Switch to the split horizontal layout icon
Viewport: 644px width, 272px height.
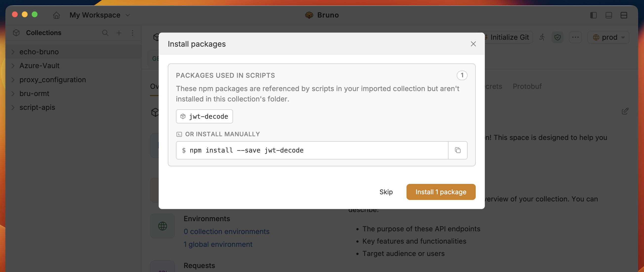pyautogui.click(x=624, y=15)
